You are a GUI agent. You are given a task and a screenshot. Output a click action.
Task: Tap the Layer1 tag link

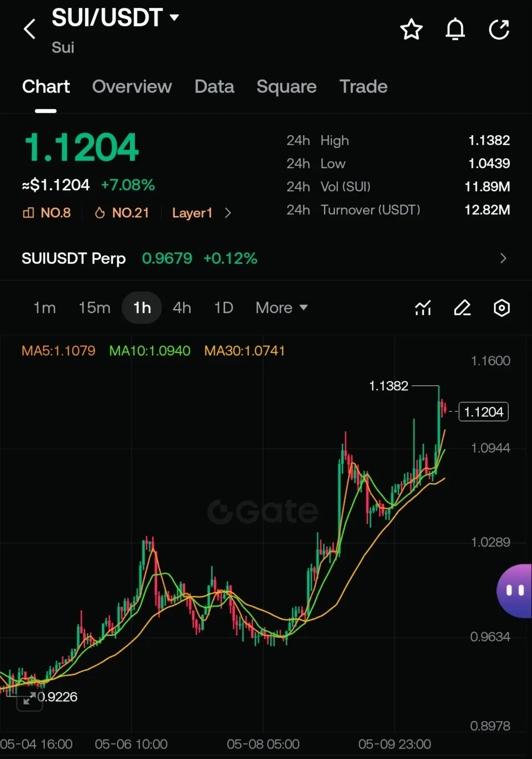click(192, 213)
